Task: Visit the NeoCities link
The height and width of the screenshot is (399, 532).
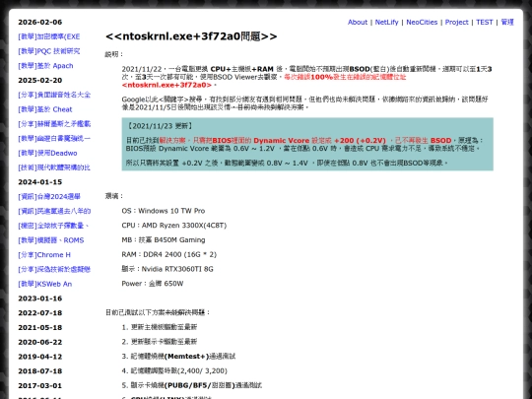Action: click(422, 22)
